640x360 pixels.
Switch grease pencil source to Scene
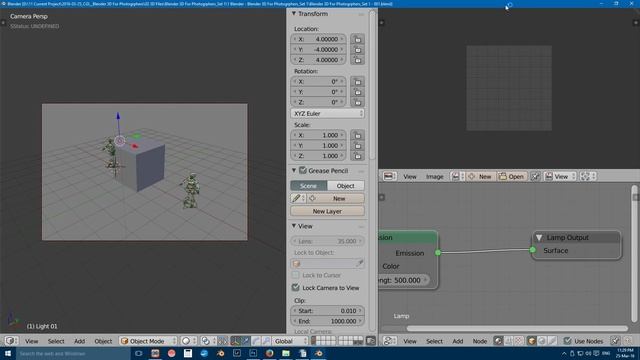(x=309, y=186)
